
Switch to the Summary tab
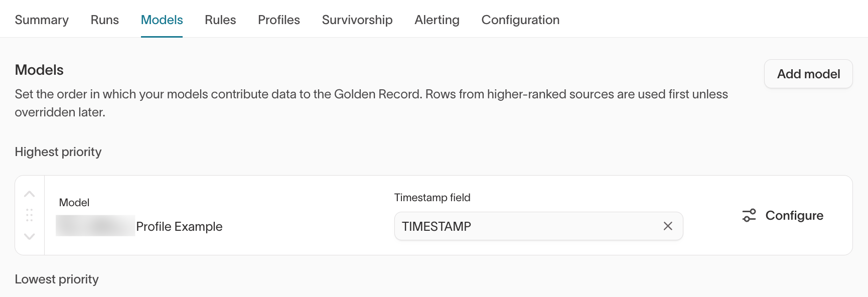click(42, 20)
